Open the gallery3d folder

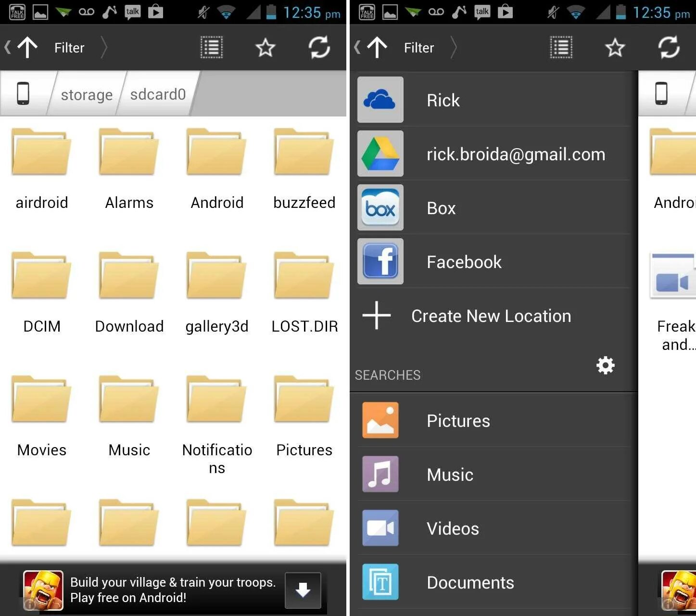tap(217, 292)
